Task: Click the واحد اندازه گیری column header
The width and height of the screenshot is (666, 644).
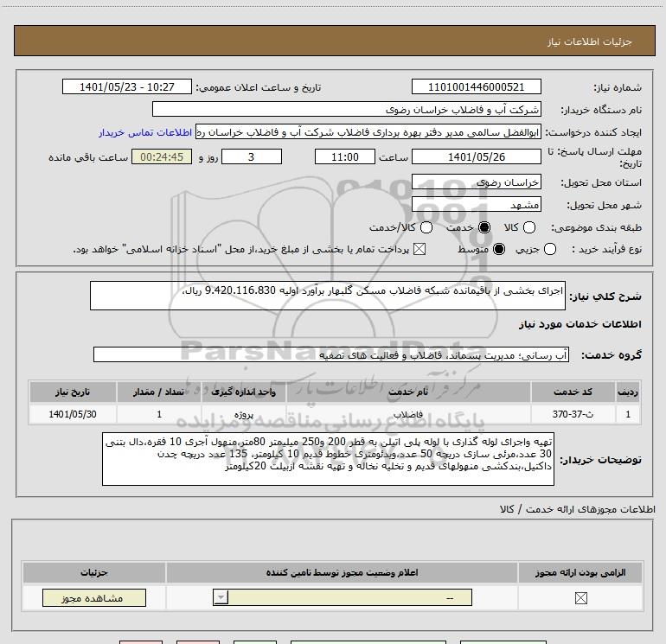Action: 243,392
